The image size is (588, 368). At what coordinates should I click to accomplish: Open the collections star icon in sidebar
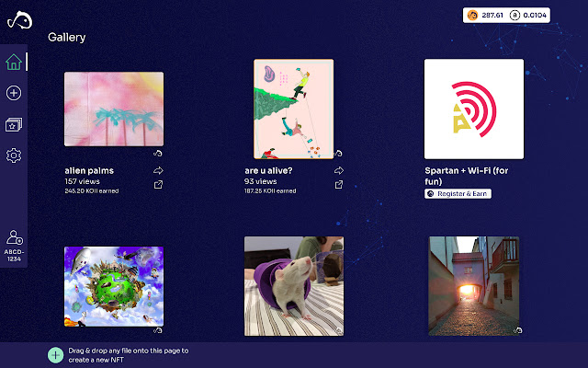coord(14,124)
